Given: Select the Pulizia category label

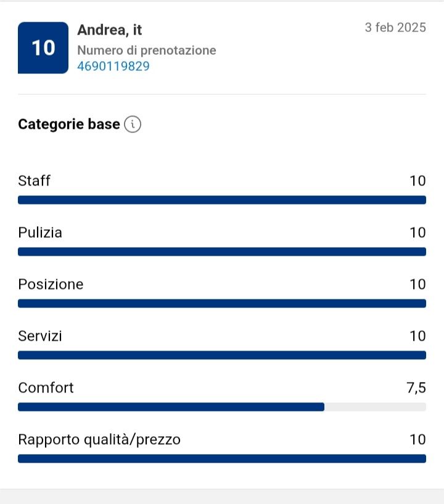Looking at the screenshot, I should pyautogui.click(x=40, y=232).
